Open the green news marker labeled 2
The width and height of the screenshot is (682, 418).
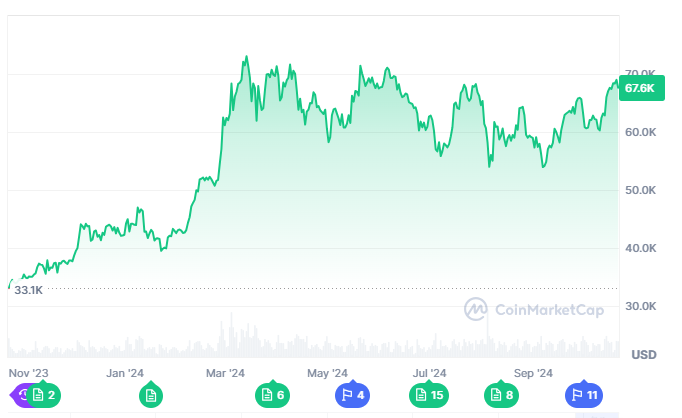[x=45, y=395]
